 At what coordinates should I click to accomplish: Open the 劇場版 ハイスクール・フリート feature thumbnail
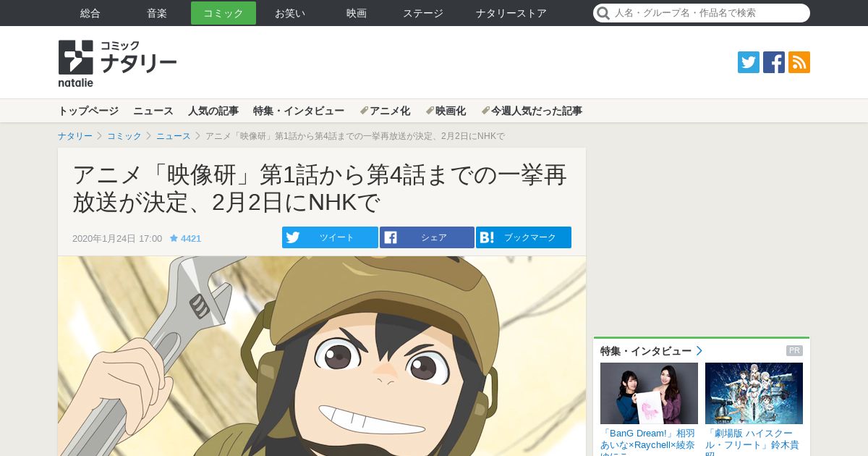click(754, 393)
